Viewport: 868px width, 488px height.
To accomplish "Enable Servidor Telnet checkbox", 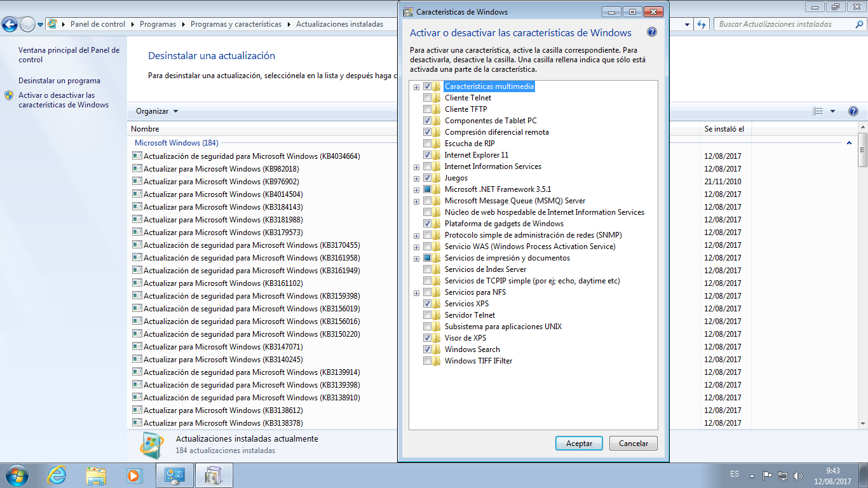I will 427,315.
